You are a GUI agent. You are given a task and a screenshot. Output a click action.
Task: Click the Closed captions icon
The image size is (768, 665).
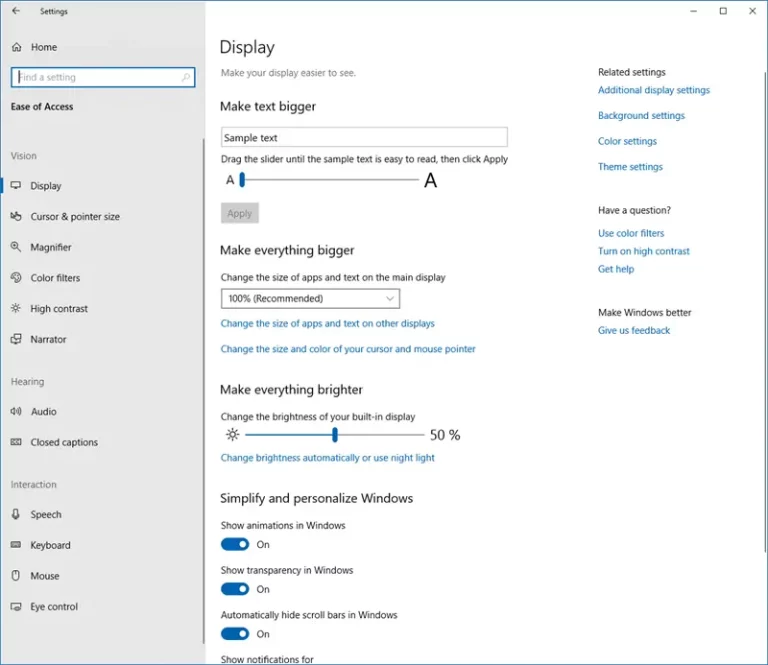tap(16, 442)
